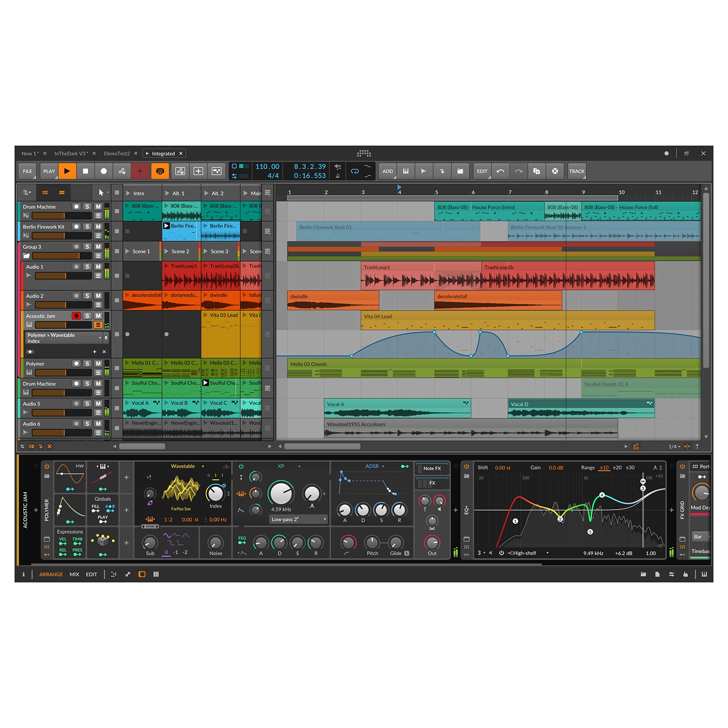
Task: Disarm recording on Acoustic Jam track
Action: point(76,316)
